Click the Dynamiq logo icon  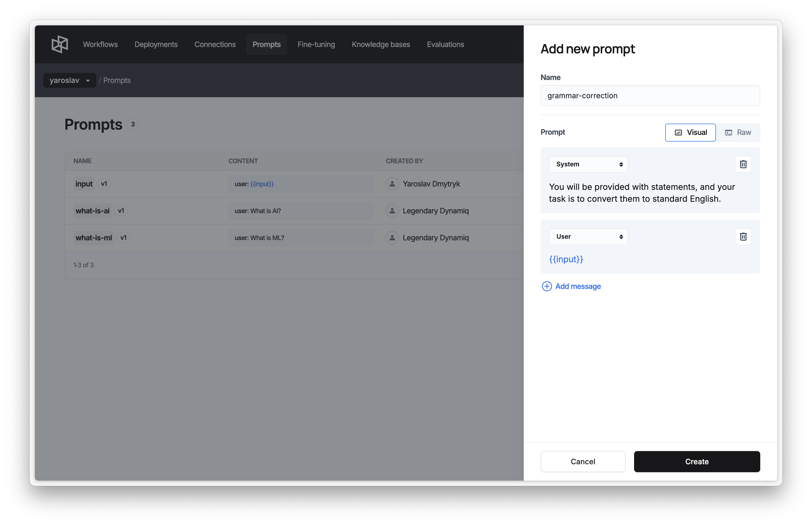(x=60, y=44)
